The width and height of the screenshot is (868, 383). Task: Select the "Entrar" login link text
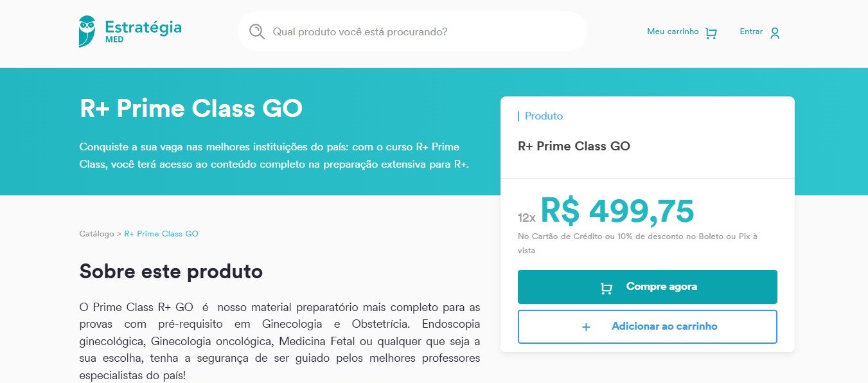(x=751, y=31)
